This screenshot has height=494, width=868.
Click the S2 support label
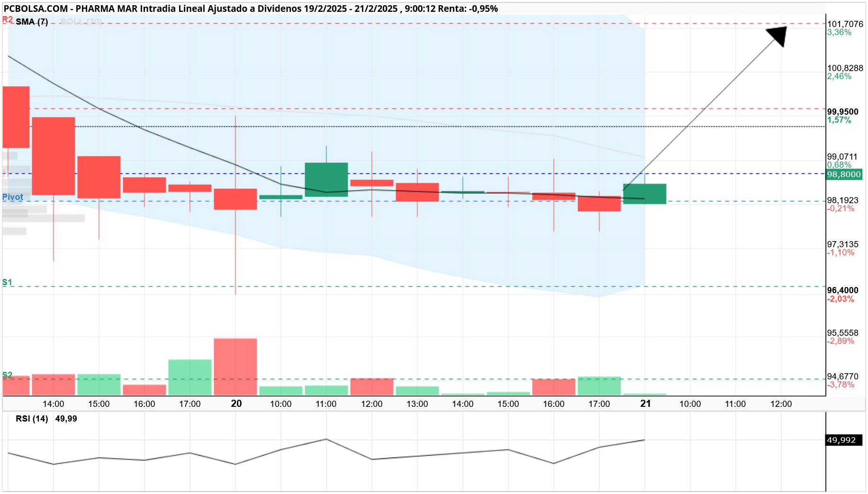(x=7, y=375)
